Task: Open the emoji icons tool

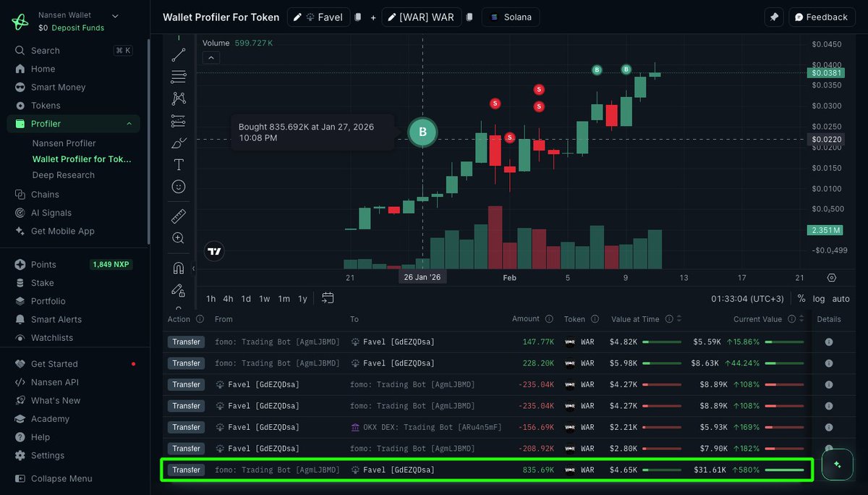Action: pos(179,187)
